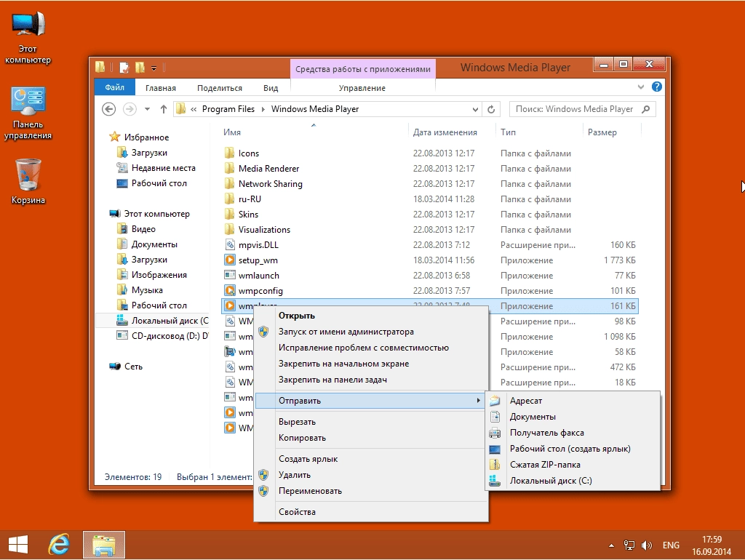Screen dimensions: 745x560
Task: Click the Icons folder icon
Action: (230, 153)
